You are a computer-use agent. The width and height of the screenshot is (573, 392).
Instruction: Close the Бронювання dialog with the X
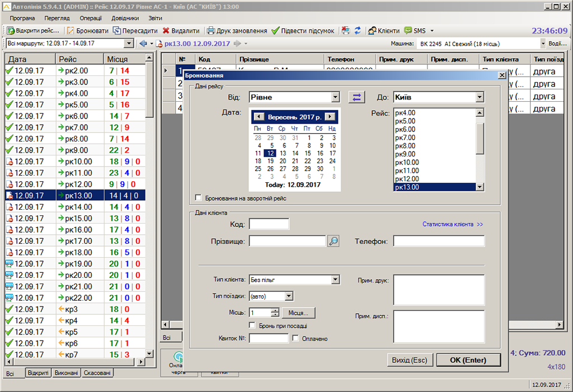pos(502,75)
